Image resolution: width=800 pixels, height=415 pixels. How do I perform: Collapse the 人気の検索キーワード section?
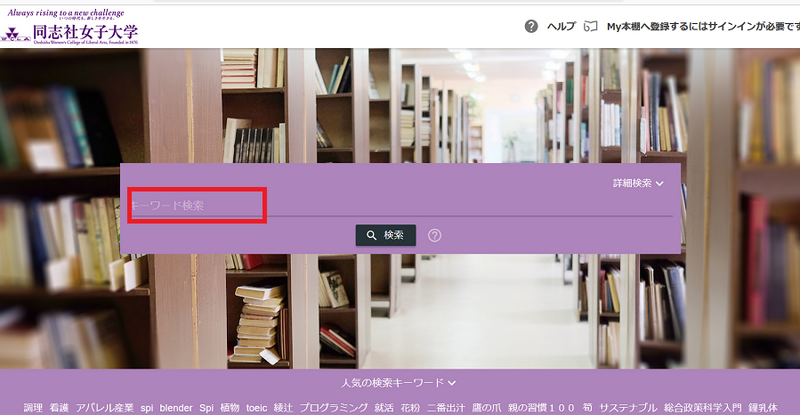tap(398, 382)
